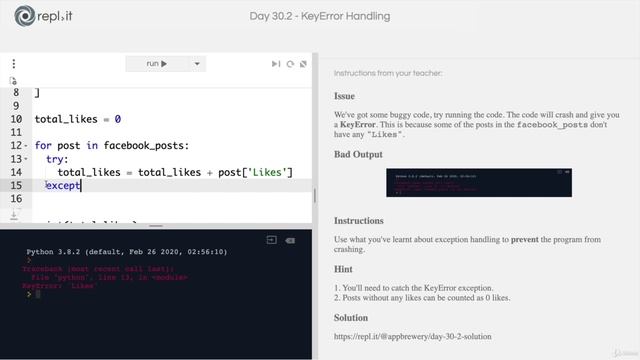Image resolution: width=640 pixels, height=360 pixels.
Task: Click the vertical pane splitter handle
Action: pos(315,196)
